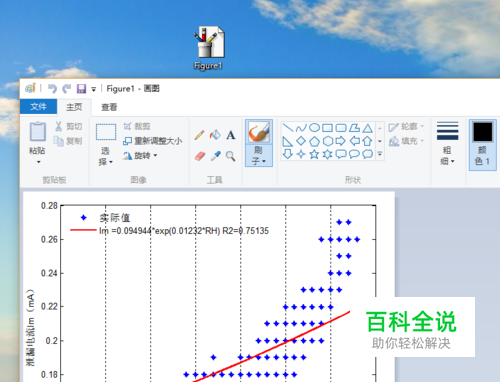Choose the Up arrow shape
Image resolution: width=500 pixels, height=382 pixels.
(368, 141)
